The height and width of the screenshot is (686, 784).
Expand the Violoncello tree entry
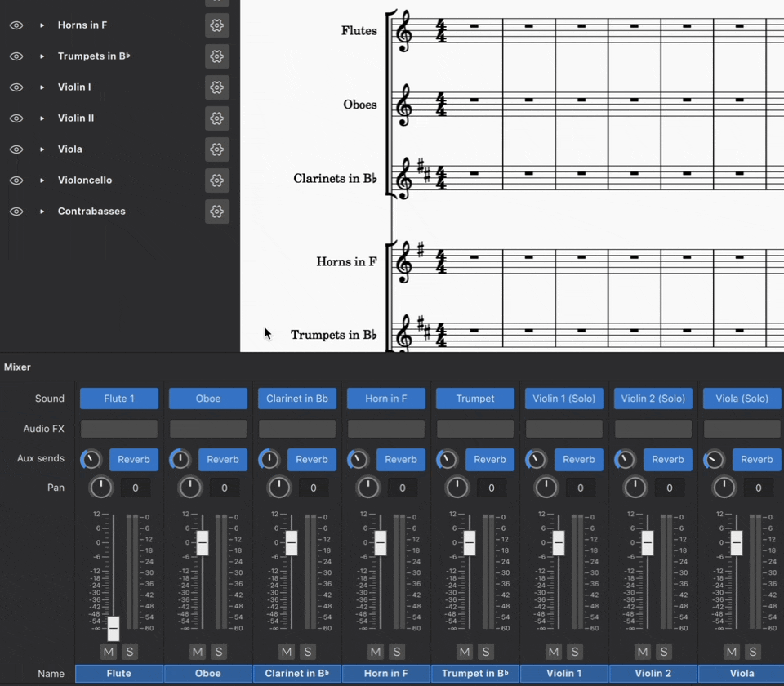pos(42,180)
